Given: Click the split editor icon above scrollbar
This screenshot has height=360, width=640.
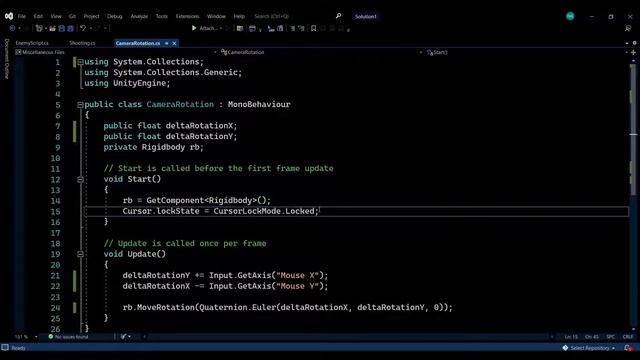Looking at the screenshot, I should pos(633,52).
